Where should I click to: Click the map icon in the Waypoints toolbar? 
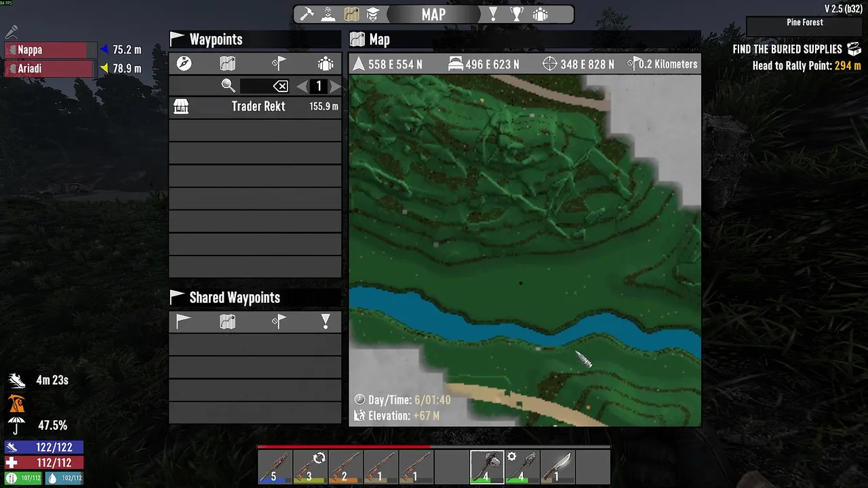(x=227, y=64)
